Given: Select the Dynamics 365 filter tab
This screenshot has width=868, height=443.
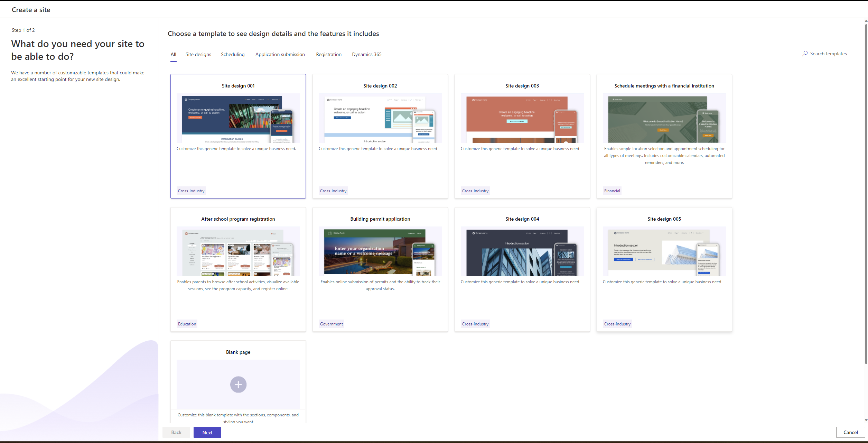Looking at the screenshot, I should click(367, 54).
